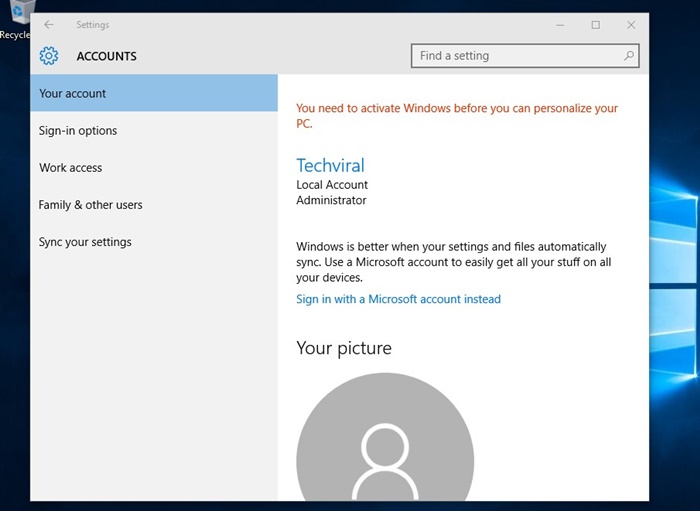This screenshot has width=700, height=511.
Task: Click the Your picture heading
Action: tap(344, 348)
